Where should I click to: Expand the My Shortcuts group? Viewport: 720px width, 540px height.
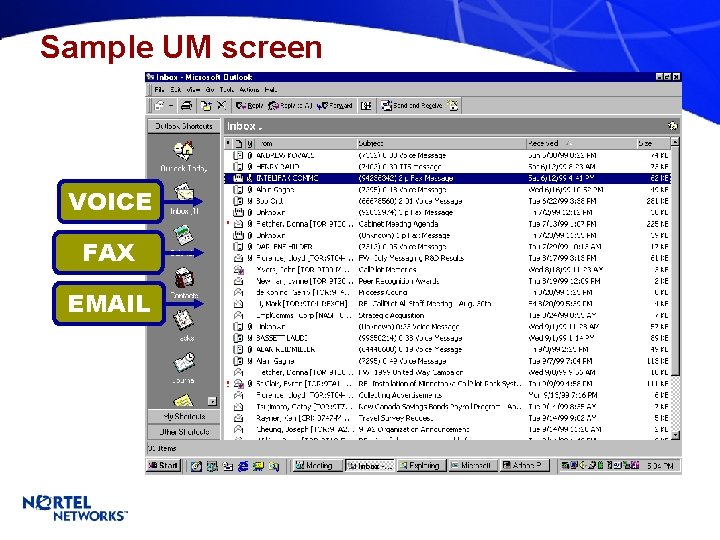point(184,416)
